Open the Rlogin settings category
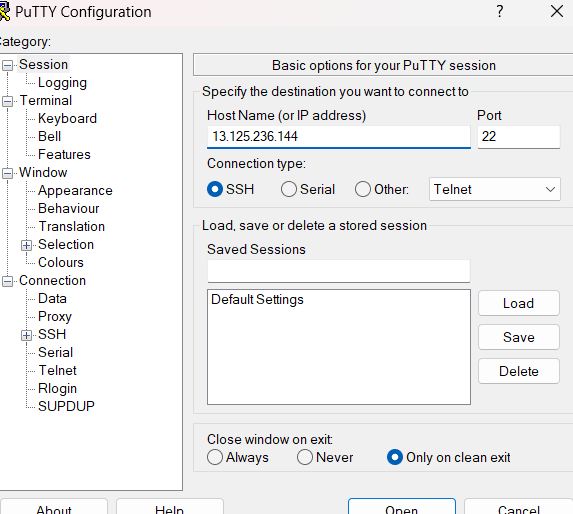Image resolution: width=573 pixels, height=514 pixels. [57, 388]
